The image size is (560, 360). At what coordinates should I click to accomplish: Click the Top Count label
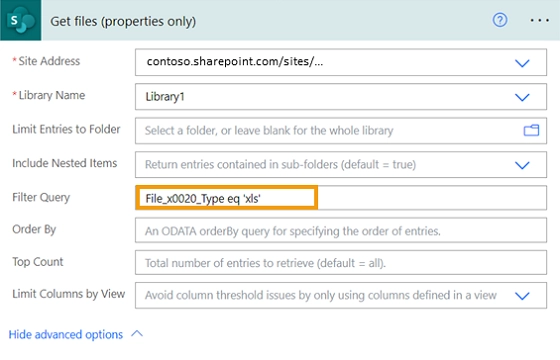click(38, 262)
